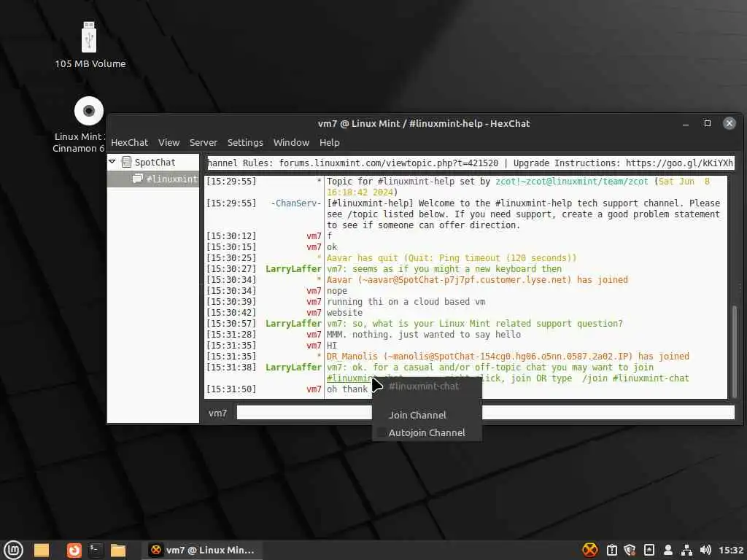The height and width of the screenshot is (560, 747).
Task: Open the Linux Mint Cinnamon disc icon
Action: (x=89, y=111)
